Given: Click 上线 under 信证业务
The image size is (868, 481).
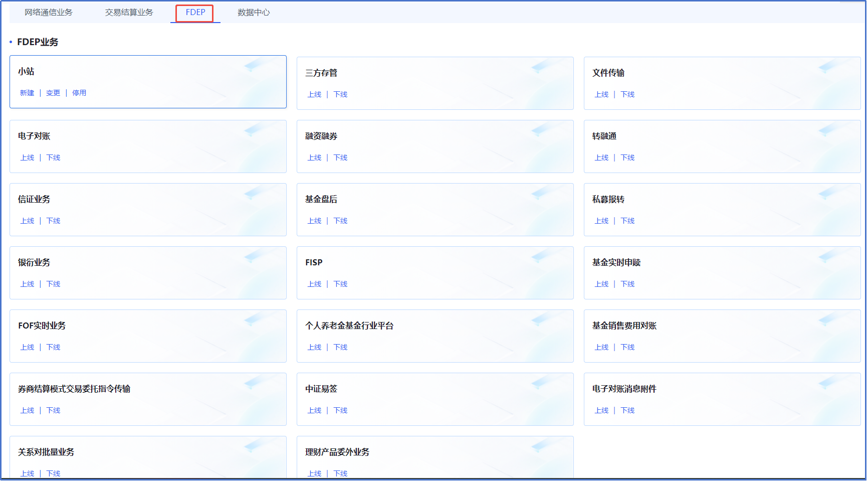Looking at the screenshot, I should (x=28, y=221).
